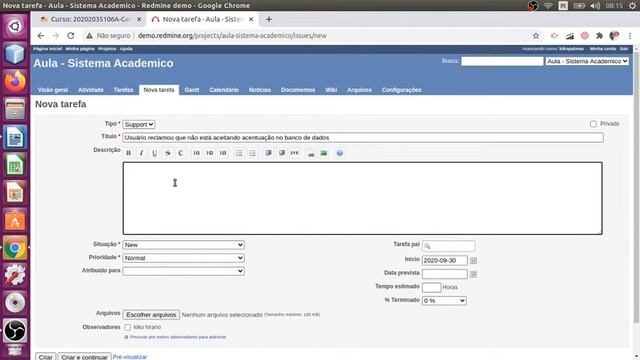Focus the Busca search field
The height and width of the screenshot is (360, 640).
[502, 61]
